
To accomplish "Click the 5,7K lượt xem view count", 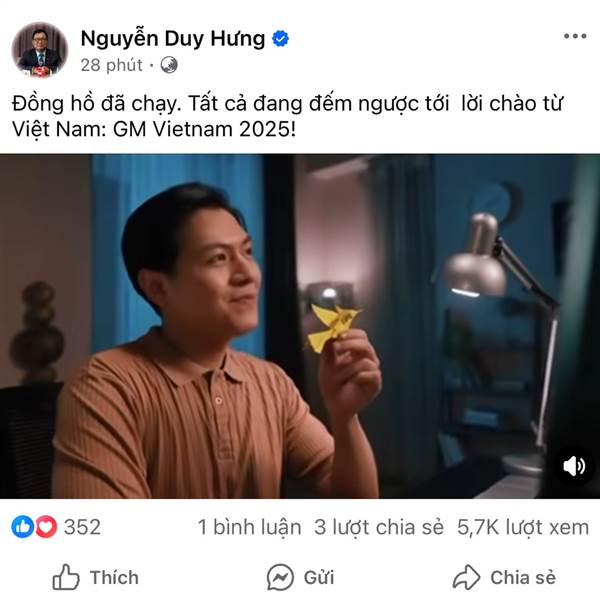I will coord(523,527).
